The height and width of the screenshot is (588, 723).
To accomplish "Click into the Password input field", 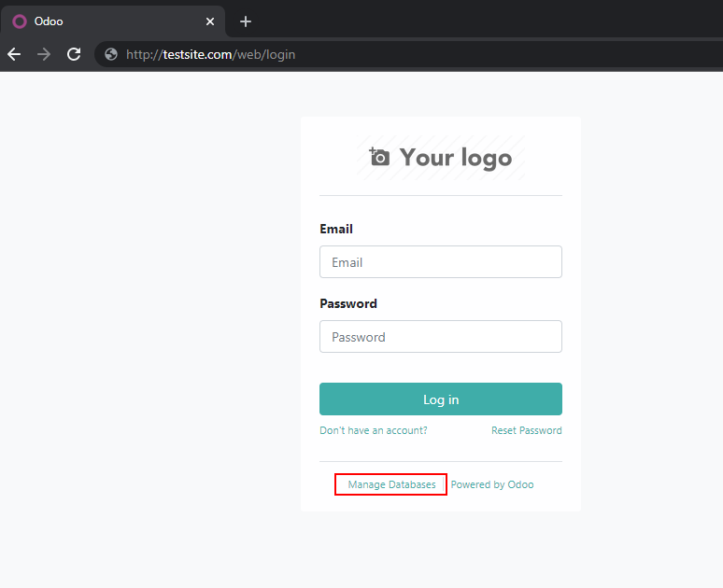I will [441, 337].
